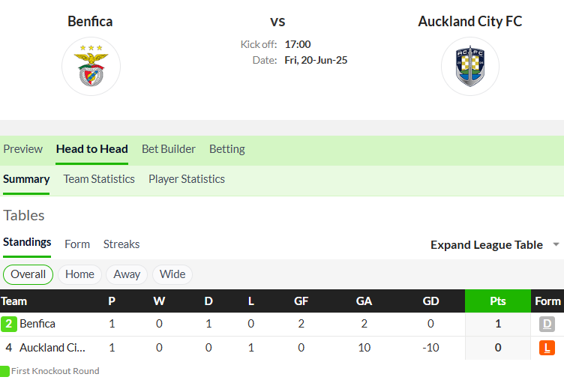Open the Preview tab

click(23, 149)
